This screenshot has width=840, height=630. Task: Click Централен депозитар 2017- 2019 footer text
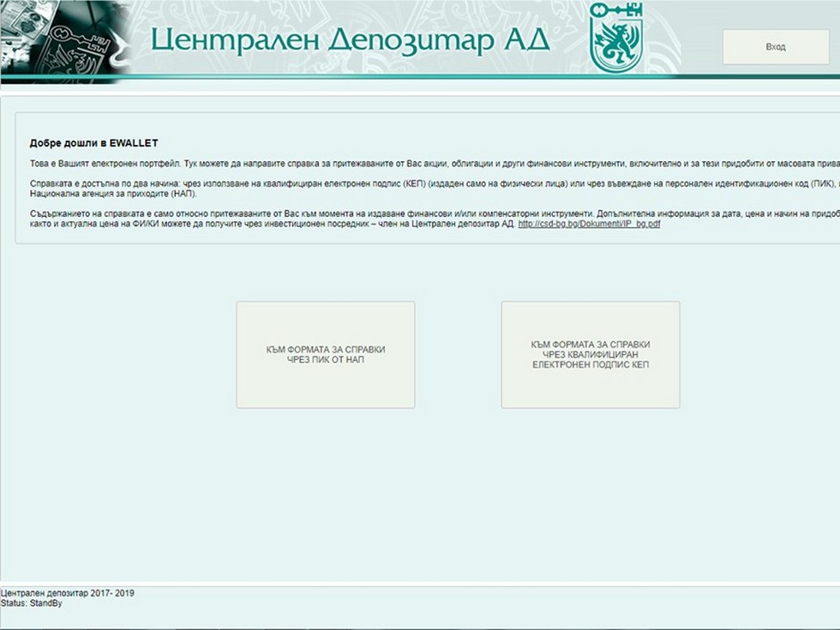coord(68,593)
